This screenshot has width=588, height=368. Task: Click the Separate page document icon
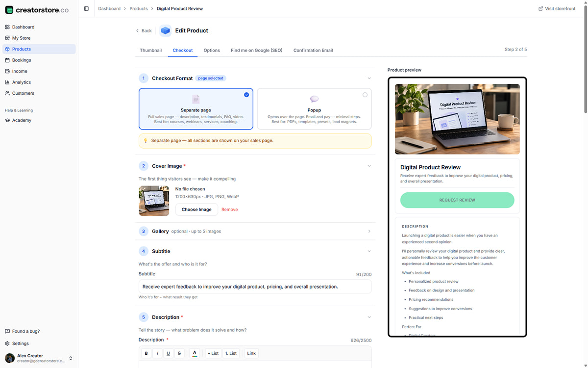pos(196,99)
